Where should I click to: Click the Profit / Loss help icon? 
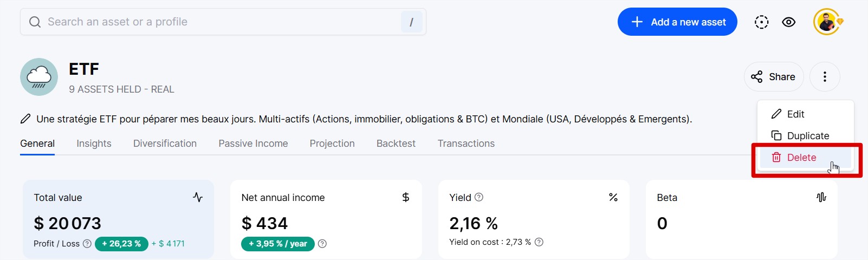tap(87, 244)
